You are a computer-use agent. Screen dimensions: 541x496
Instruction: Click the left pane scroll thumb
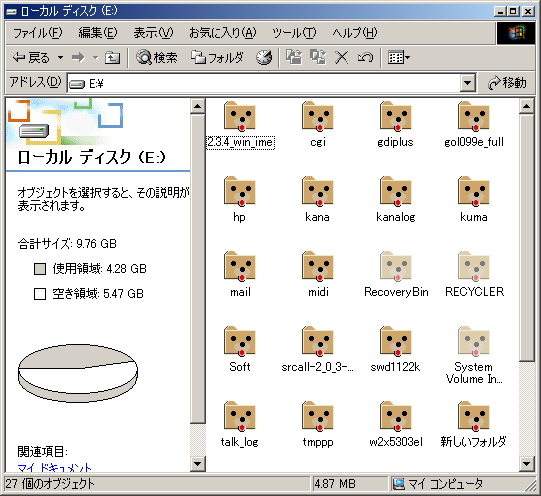[x=198, y=269]
